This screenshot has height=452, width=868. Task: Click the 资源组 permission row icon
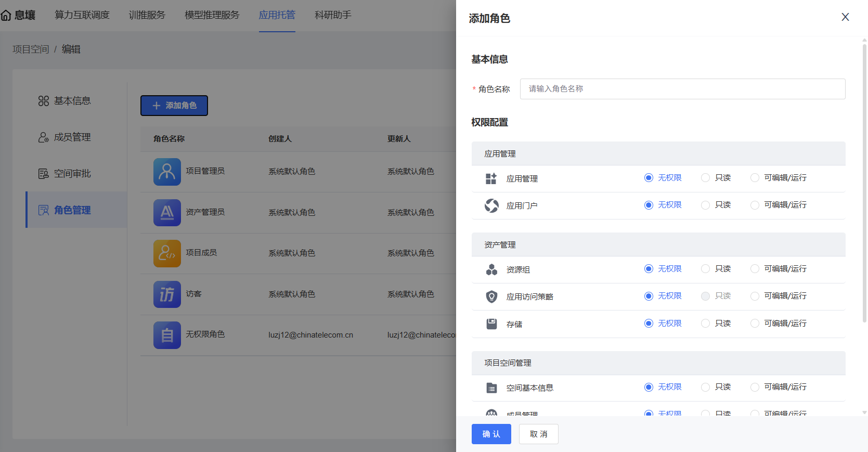(x=491, y=269)
